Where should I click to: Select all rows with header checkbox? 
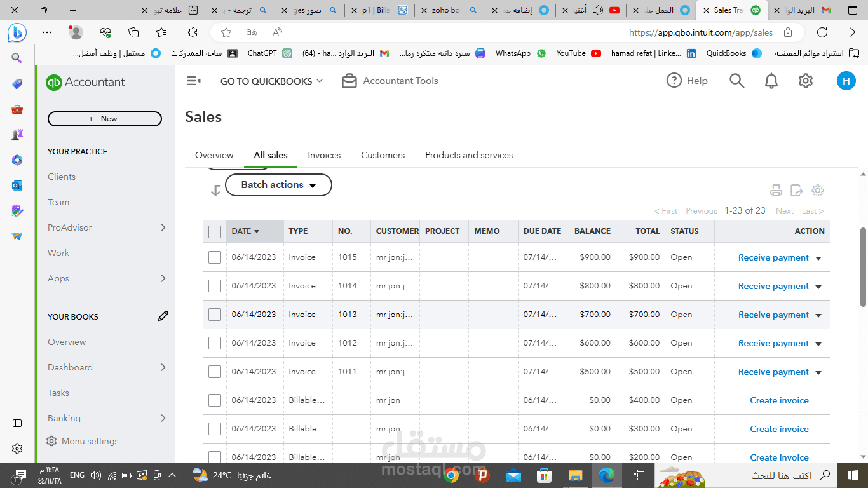pyautogui.click(x=215, y=232)
